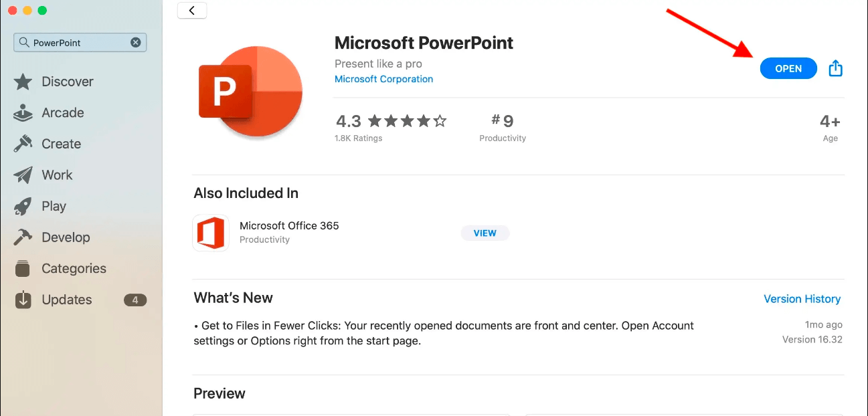
Task: Open the Work category in sidebar
Action: 57,175
